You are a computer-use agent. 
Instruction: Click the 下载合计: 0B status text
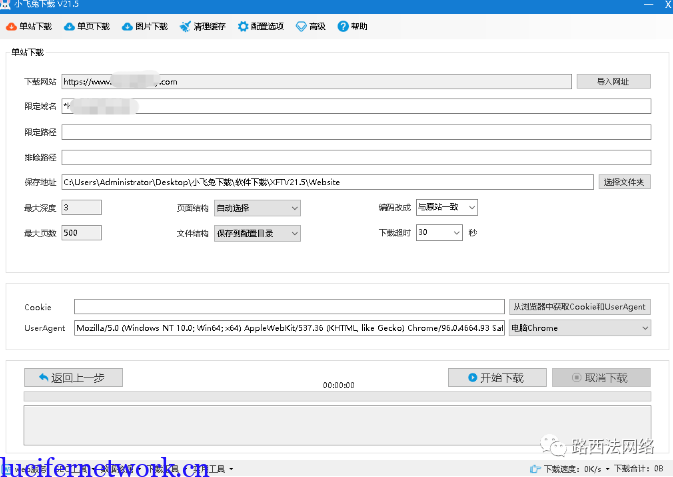pos(639,469)
